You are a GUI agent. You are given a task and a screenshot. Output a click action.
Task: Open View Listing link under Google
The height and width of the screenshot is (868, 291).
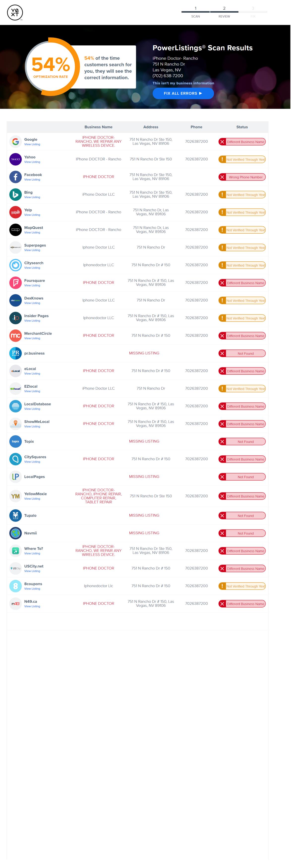point(32,145)
